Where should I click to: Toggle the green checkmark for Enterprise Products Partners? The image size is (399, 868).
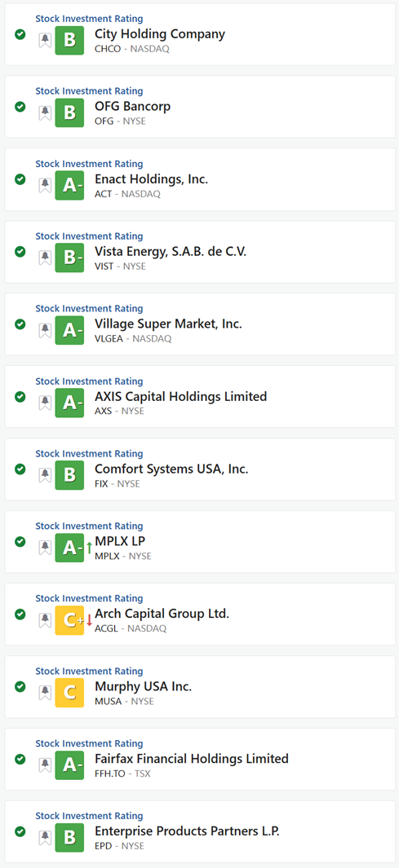(20, 831)
